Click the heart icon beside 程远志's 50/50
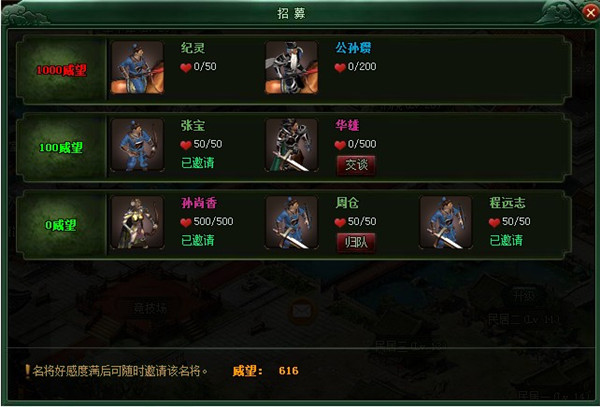 point(494,222)
